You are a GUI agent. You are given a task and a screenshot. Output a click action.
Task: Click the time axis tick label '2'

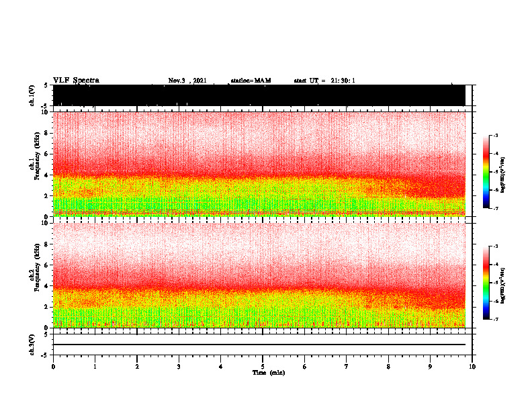point(137,367)
